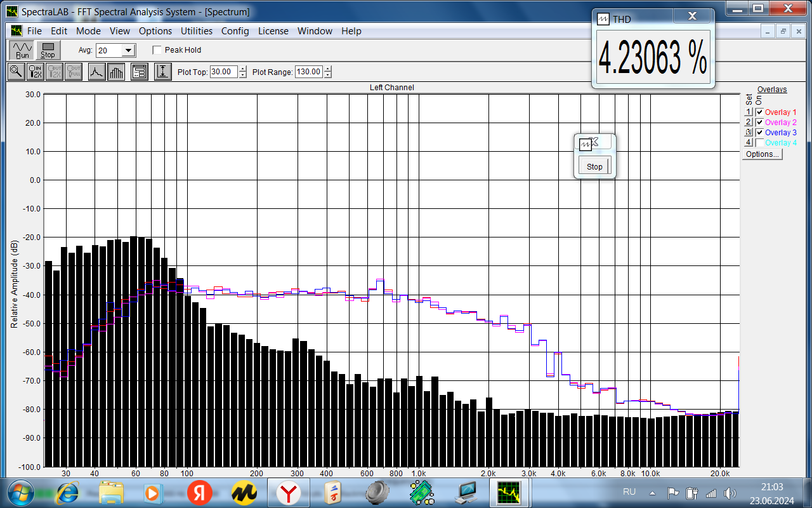Image resolution: width=812 pixels, height=508 pixels.
Task: Click overlay Set button 2
Action: (749, 123)
